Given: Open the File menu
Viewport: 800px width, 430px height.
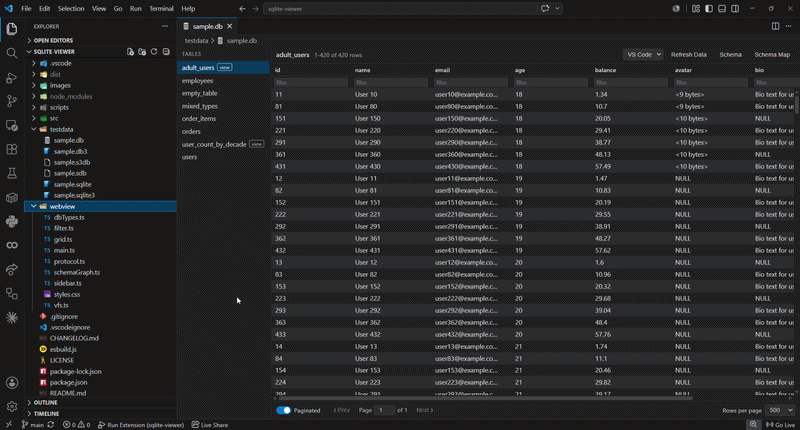Looking at the screenshot, I should pos(26,9).
